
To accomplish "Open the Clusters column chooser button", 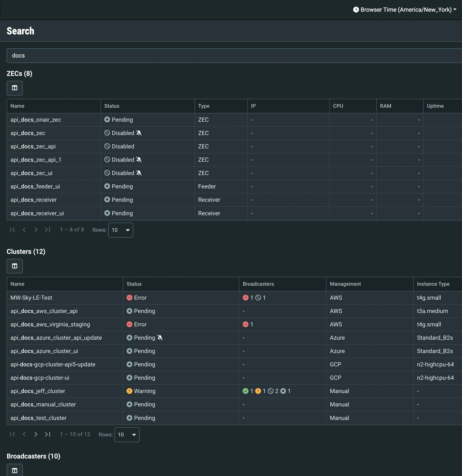I will [x=15, y=266].
